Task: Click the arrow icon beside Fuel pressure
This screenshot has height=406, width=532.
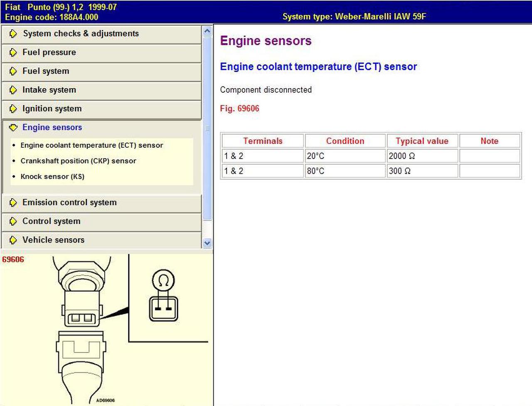Action: (x=13, y=52)
